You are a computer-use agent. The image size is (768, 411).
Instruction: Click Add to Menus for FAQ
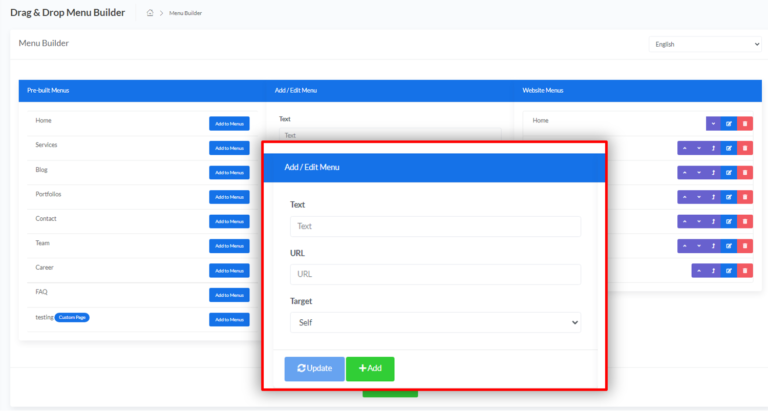pyautogui.click(x=229, y=295)
